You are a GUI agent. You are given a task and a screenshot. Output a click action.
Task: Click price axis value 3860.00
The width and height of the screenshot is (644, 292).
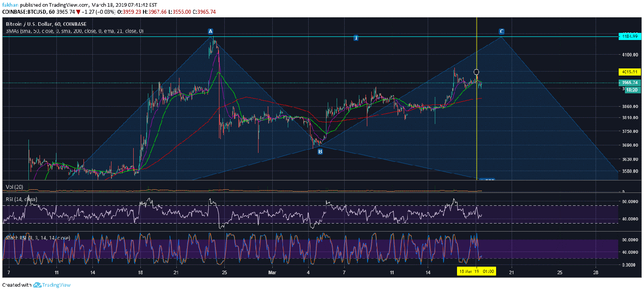click(x=629, y=107)
